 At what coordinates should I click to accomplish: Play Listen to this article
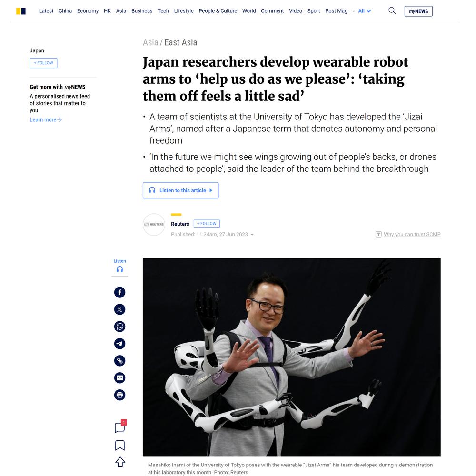(180, 190)
